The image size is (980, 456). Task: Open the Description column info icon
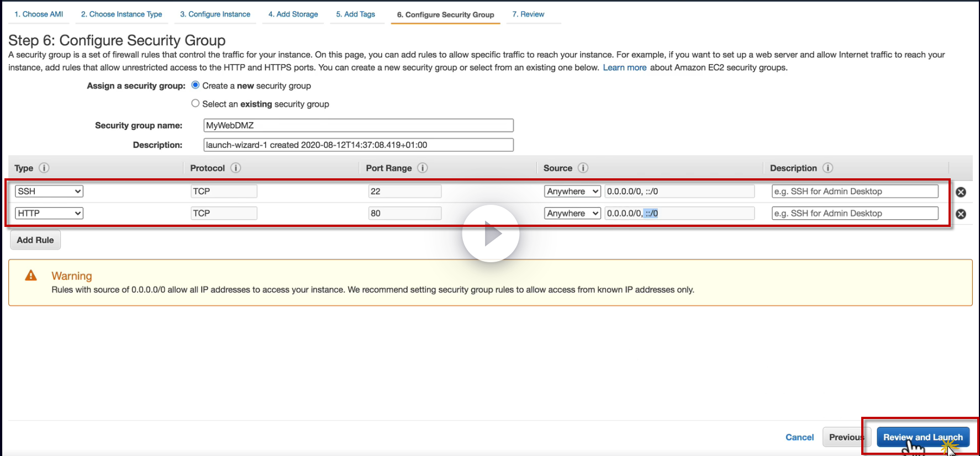click(828, 168)
